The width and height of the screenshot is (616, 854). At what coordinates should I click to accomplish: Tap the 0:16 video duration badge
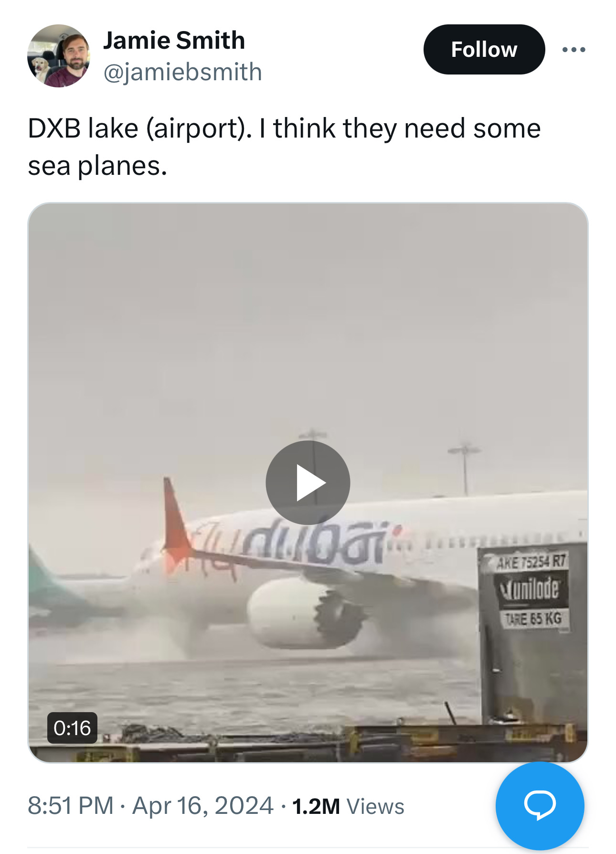click(72, 728)
